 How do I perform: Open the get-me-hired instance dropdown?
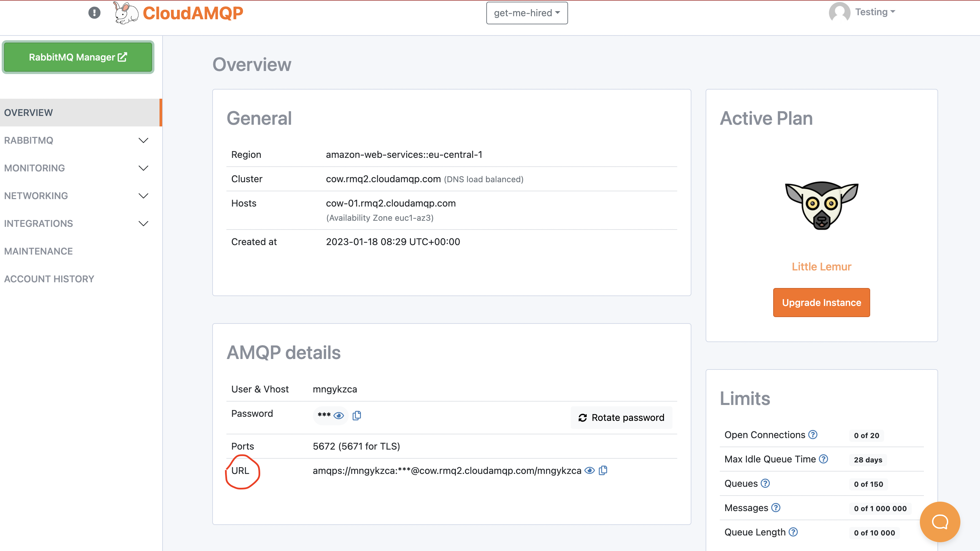[x=527, y=13]
